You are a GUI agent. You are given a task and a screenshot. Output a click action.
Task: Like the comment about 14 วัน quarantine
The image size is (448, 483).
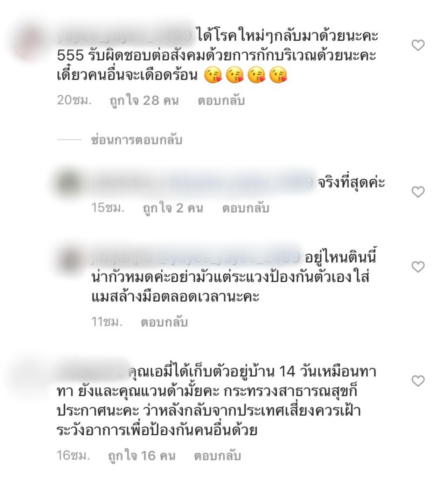pyautogui.click(x=418, y=381)
